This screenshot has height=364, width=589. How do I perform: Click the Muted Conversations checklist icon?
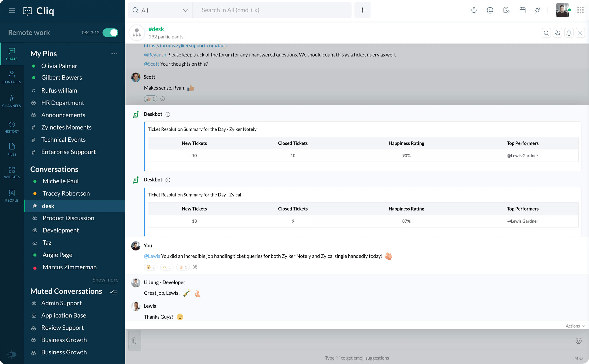tap(113, 292)
